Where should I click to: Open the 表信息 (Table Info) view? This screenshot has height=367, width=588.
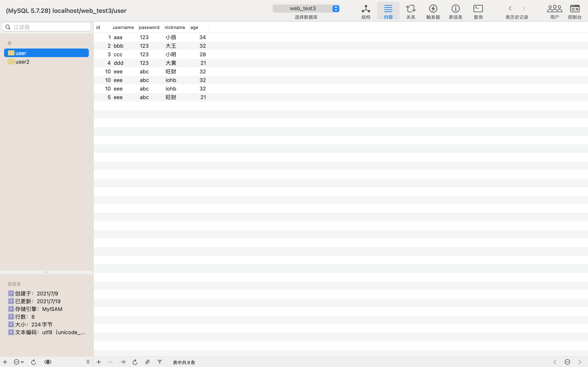click(x=455, y=11)
